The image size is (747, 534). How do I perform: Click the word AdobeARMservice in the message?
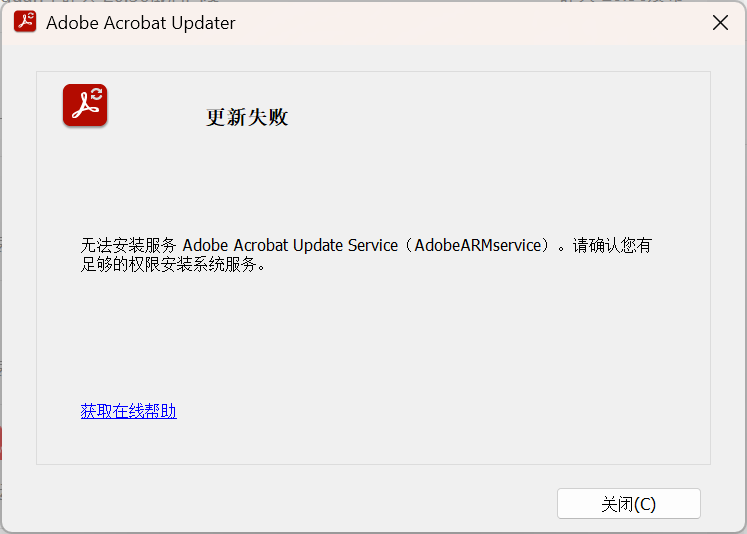tap(478, 245)
